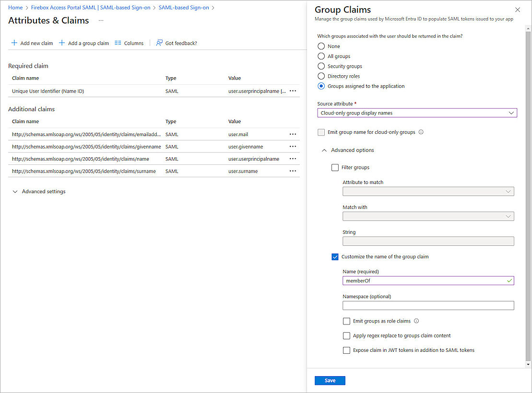Click the Add new claim icon

[14, 43]
